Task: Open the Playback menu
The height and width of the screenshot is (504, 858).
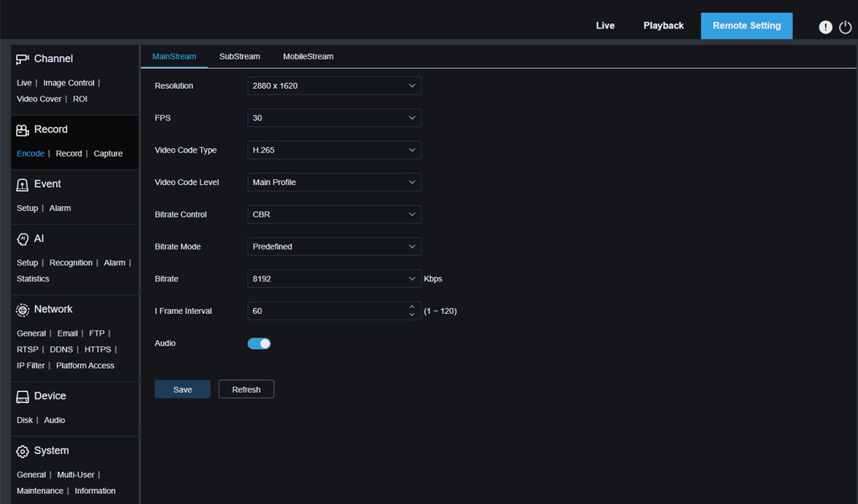Action: pyautogui.click(x=663, y=25)
